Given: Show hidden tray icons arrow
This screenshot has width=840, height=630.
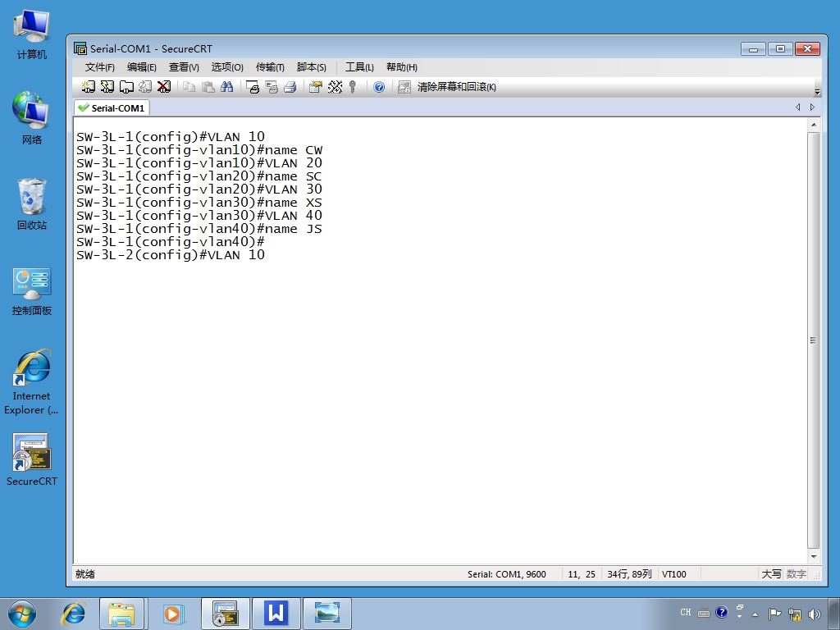Looking at the screenshot, I should point(756,614).
